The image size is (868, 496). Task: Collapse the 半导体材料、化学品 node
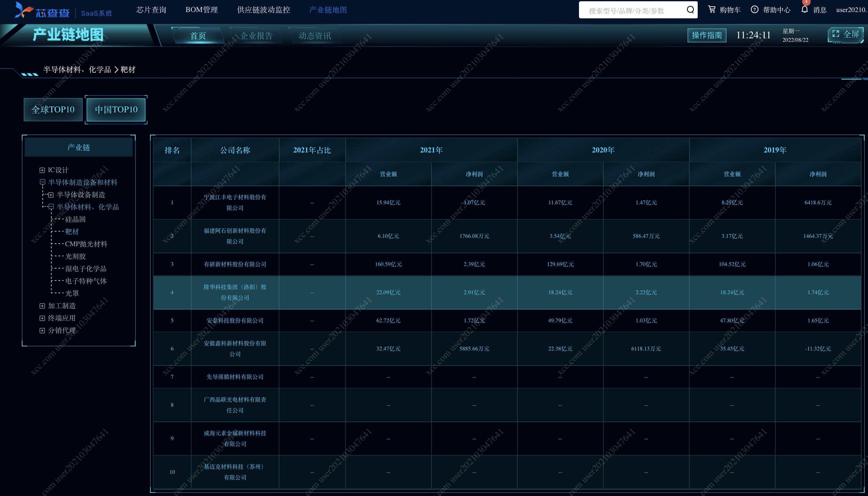click(51, 207)
